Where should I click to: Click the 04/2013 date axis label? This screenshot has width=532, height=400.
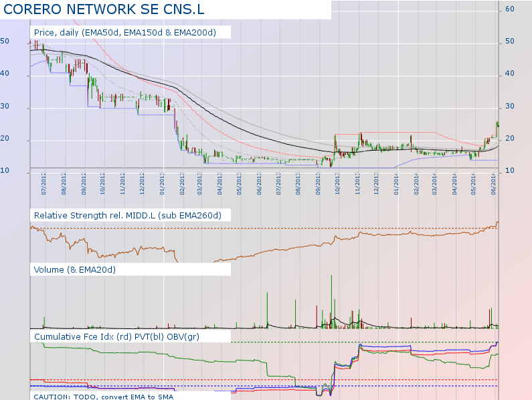click(220, 184)
